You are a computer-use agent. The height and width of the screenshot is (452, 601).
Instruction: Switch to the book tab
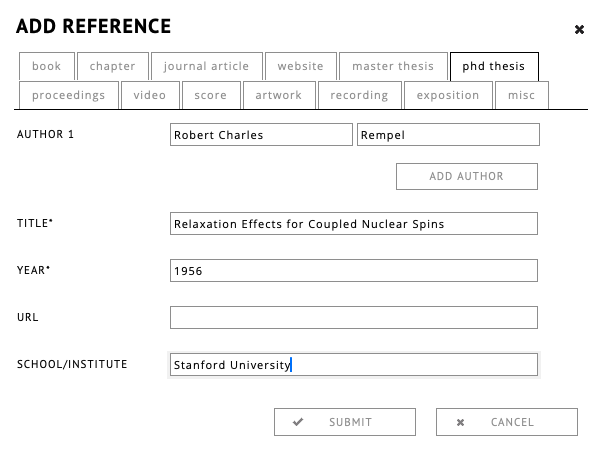(x=46, y=66)
